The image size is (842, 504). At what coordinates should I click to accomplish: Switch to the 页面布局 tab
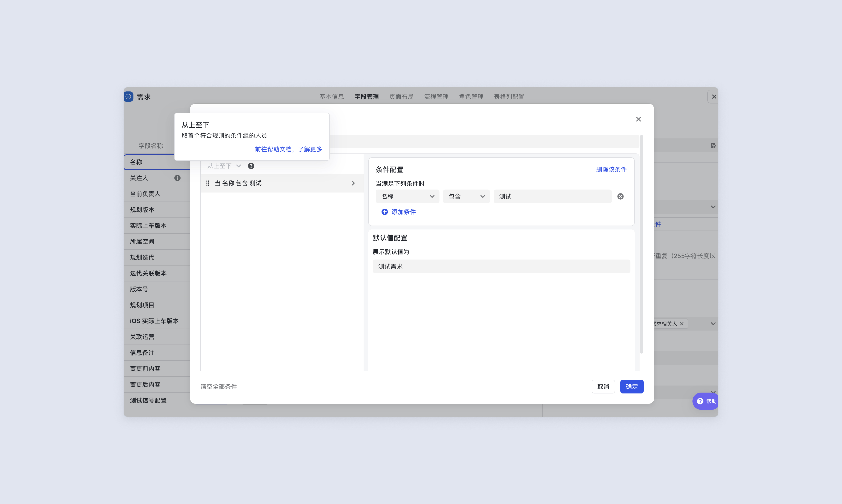coord(401,97)
